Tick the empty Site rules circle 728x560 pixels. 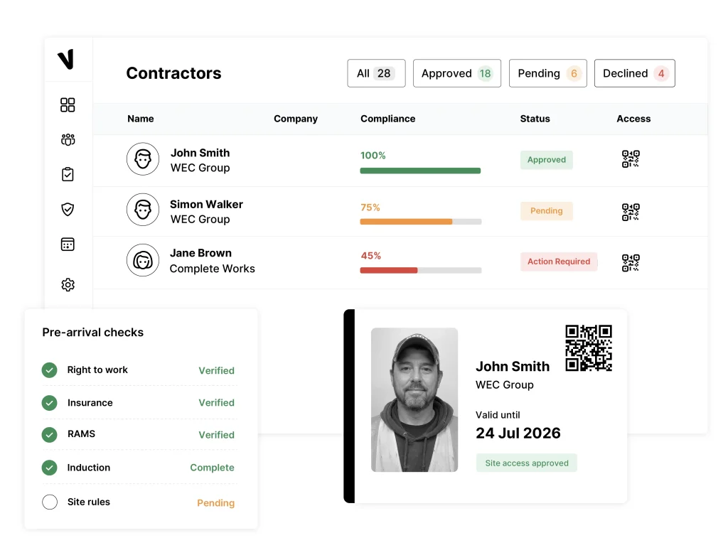click(50, 502)
